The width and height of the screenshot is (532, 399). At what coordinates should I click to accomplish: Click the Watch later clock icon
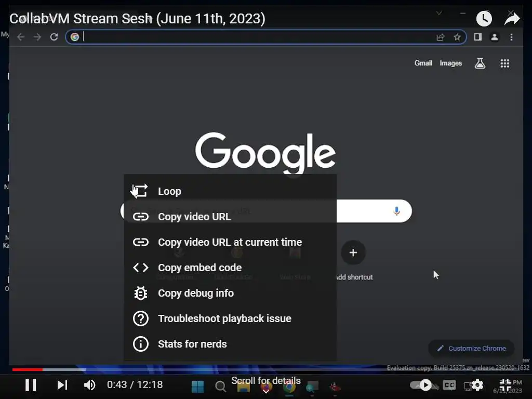(484, 18)
